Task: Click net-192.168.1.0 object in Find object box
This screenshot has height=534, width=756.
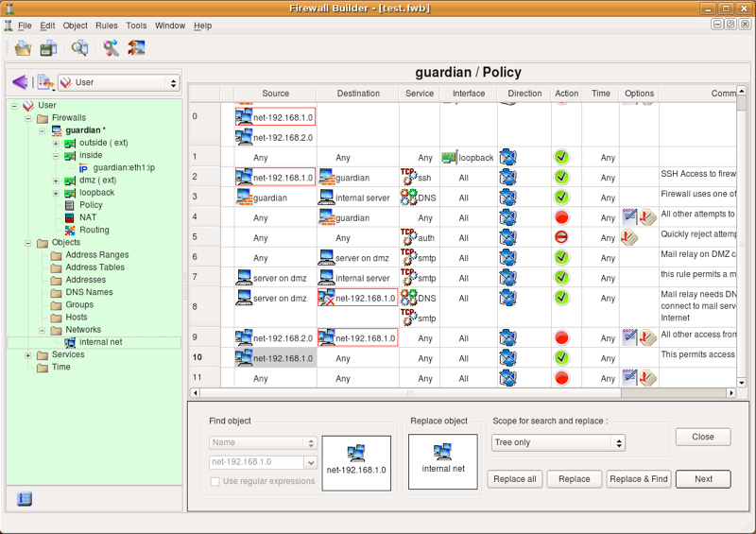Action: (x=356, y=463)
